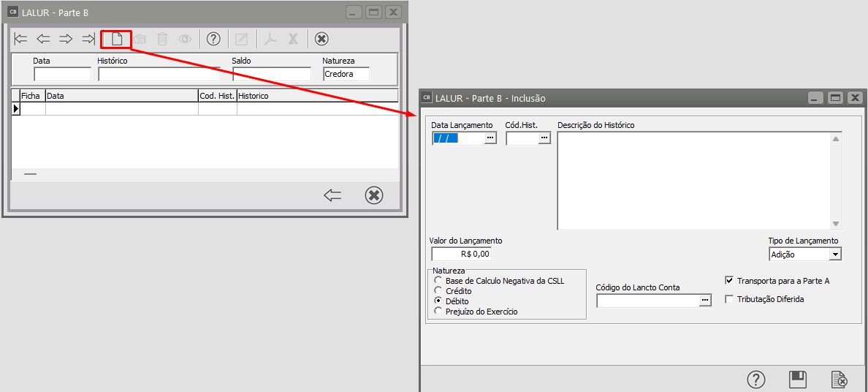Uncheck Transporta para a Parte A
868x392 pixels.
click(729, 280)
